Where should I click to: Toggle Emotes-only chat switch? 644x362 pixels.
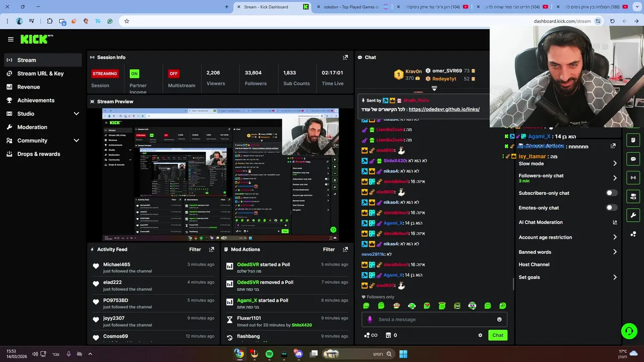[x=612, y=208]
